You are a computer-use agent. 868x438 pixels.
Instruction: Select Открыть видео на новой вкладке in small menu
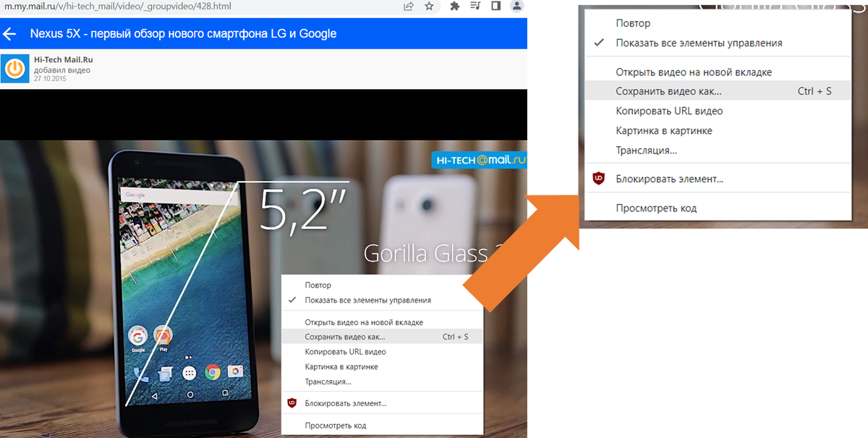381,322
